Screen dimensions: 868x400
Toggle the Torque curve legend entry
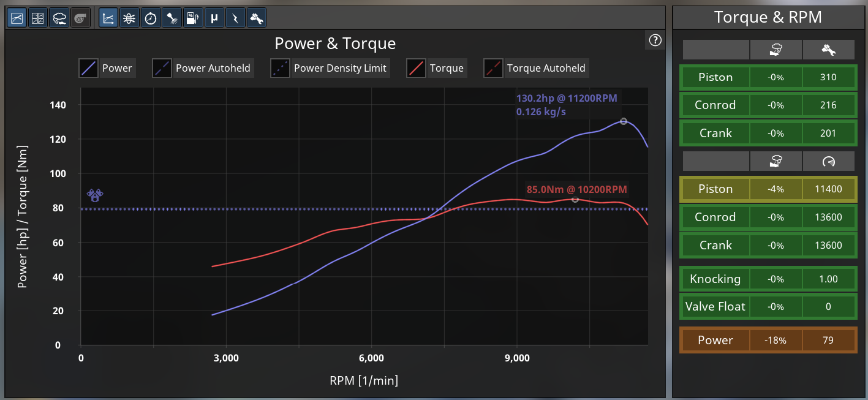click(x=436, y=68)
